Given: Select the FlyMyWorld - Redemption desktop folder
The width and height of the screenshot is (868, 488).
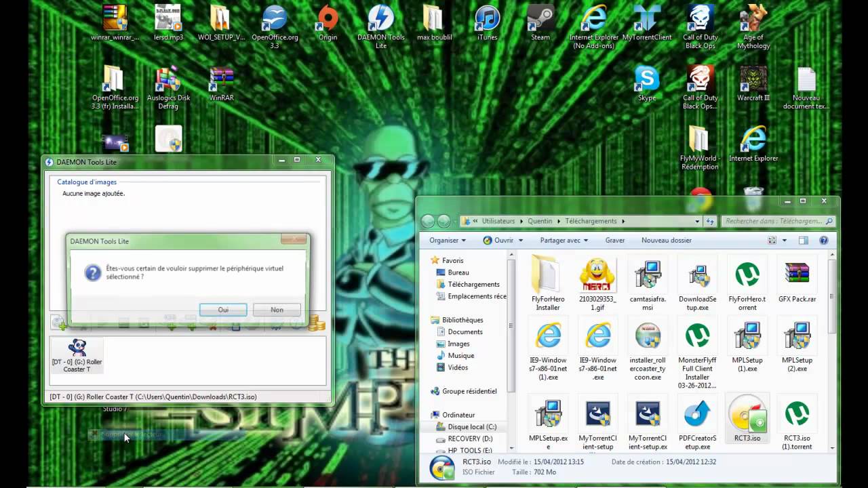Looking at the screenshot, I should tap(700, 148).
